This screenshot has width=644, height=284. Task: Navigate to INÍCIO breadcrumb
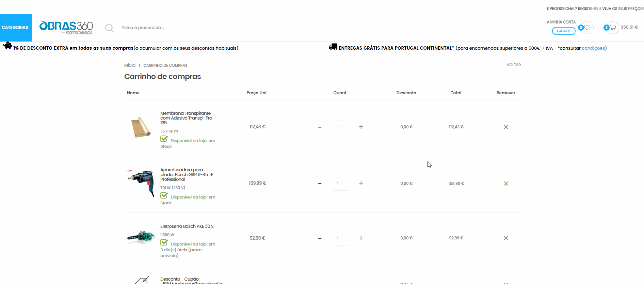130,65
